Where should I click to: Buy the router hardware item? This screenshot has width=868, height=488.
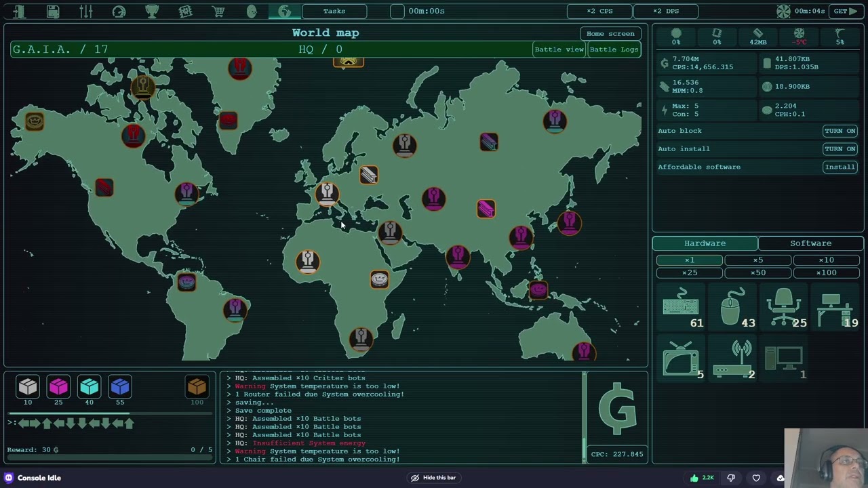point(733,360)
